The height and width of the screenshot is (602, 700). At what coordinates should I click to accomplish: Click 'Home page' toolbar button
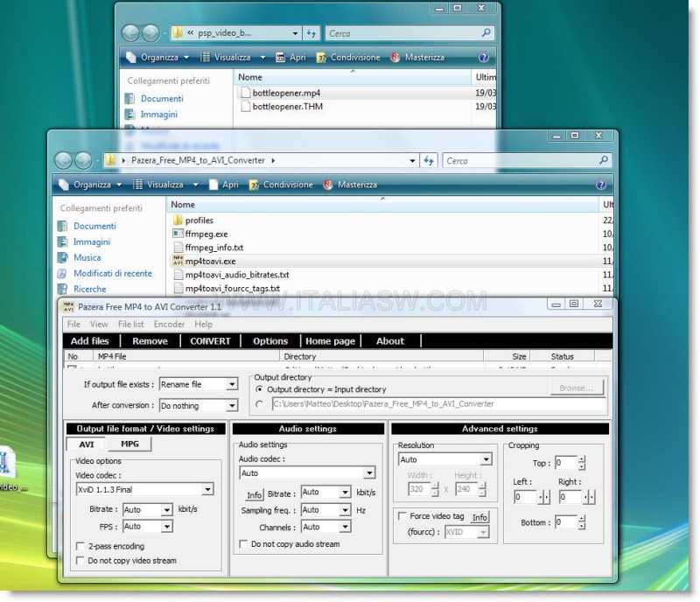[331, 341]
